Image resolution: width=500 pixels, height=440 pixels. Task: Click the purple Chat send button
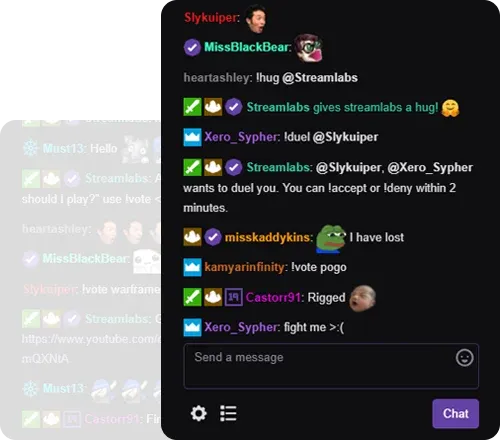coord(456,414)
